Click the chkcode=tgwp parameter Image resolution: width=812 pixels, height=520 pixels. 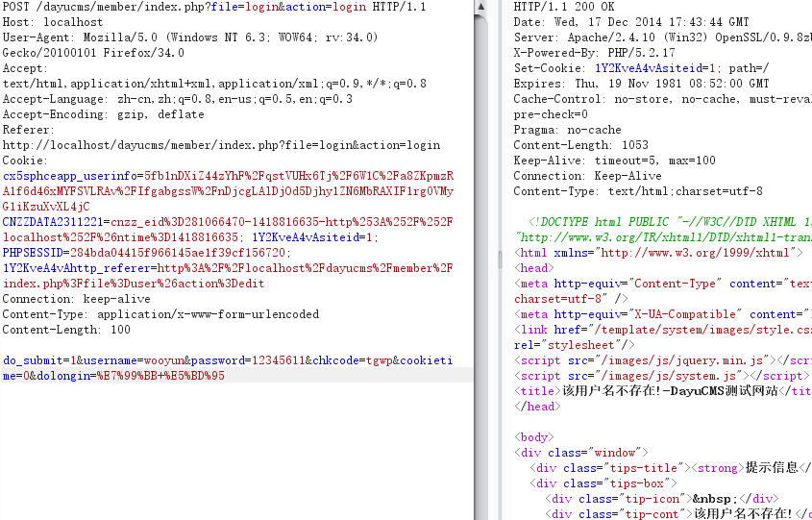coord(353,360)
